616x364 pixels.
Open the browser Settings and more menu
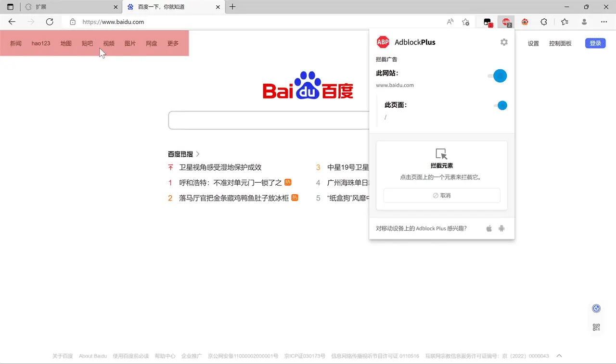click(604, 22)
